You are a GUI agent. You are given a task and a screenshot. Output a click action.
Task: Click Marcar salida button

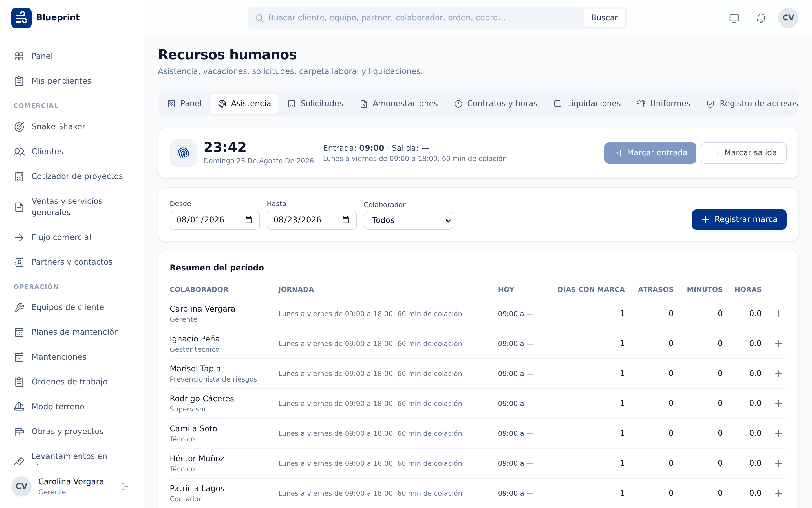pos(743,153)
